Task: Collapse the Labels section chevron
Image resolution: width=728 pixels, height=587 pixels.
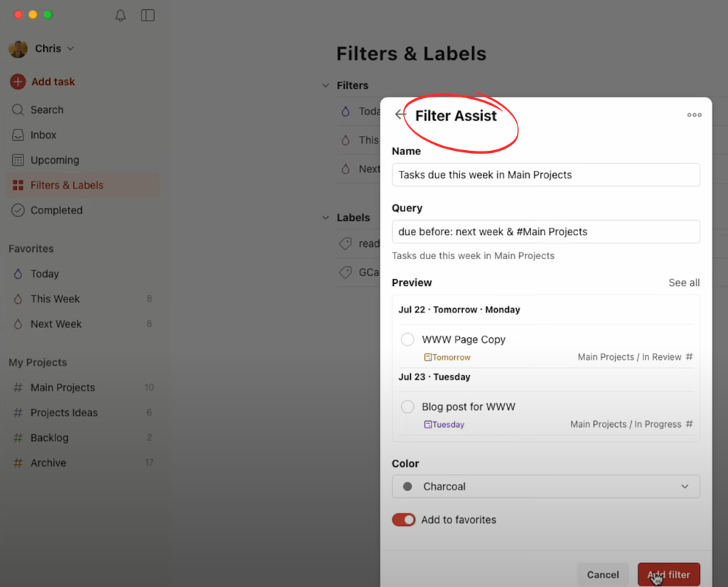Action: click(x=326, y=218)
